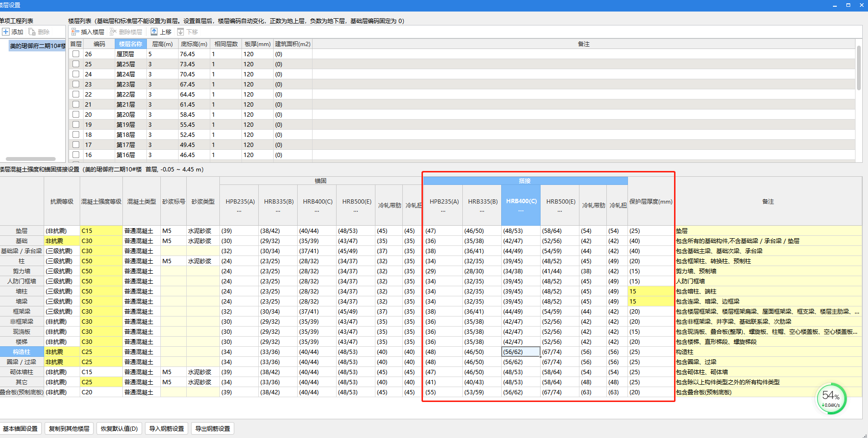Check the 首层 box for 第19层
This screenshot has width=868, height=438.
tap(76, 124)
